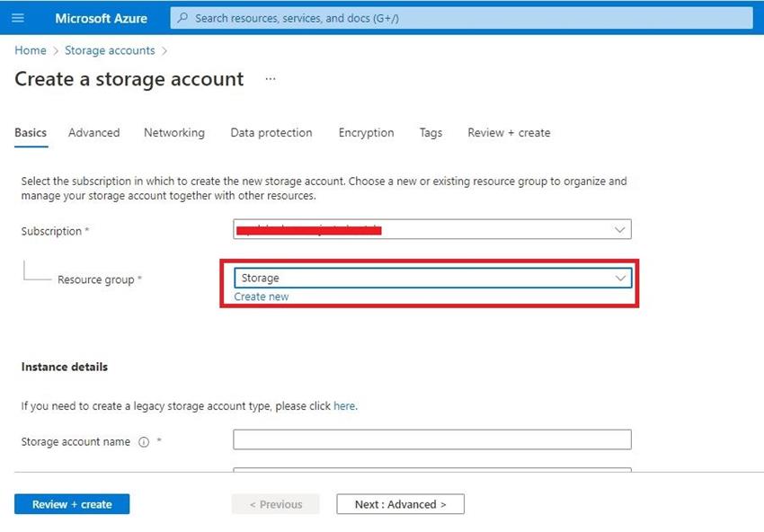The width and height of the screenshot is (764, 532).
Task: Navigate to Storage accounts via breadcrumb
Action: [x=110, y=50]
